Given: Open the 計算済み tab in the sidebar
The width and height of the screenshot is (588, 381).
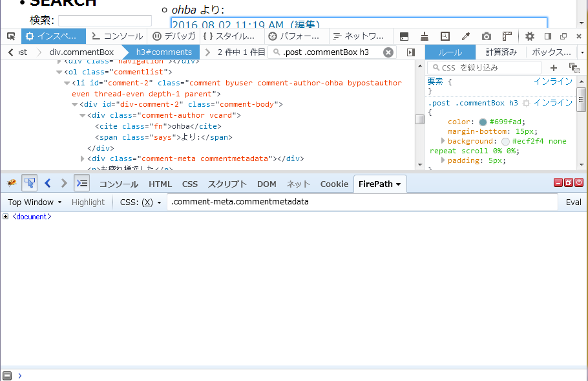Looking at the screenshot, I should 501,52.
